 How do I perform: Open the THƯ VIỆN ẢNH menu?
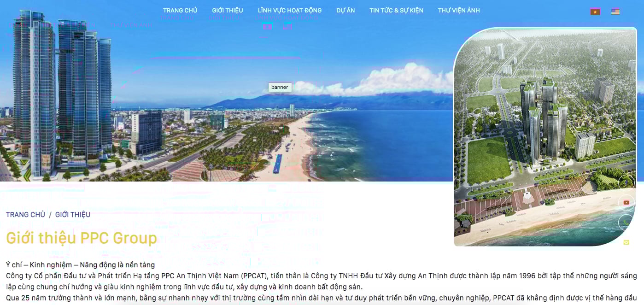459,10
